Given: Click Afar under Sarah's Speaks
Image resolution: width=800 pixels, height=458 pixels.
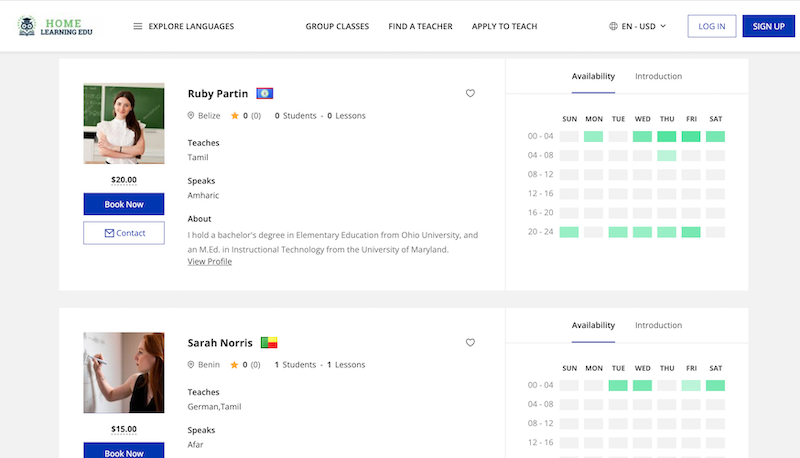Looking at the screenshot, I should click(x=195, y=445).
